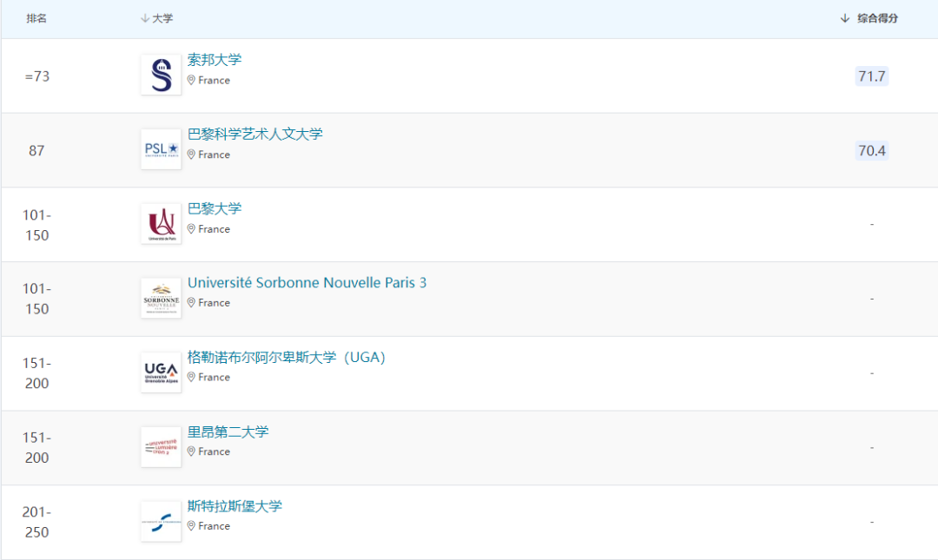Screen dimensions: 938x560
Task: Select the 101-150 rank for 巴黎大学
Action: pyautogui.click(x=36, y=225)
